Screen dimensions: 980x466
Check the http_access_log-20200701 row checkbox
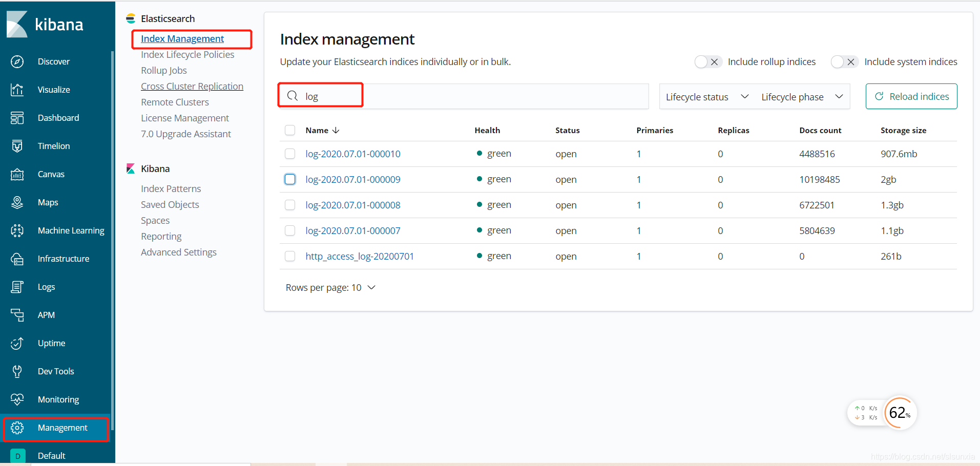tap(290, 256)
